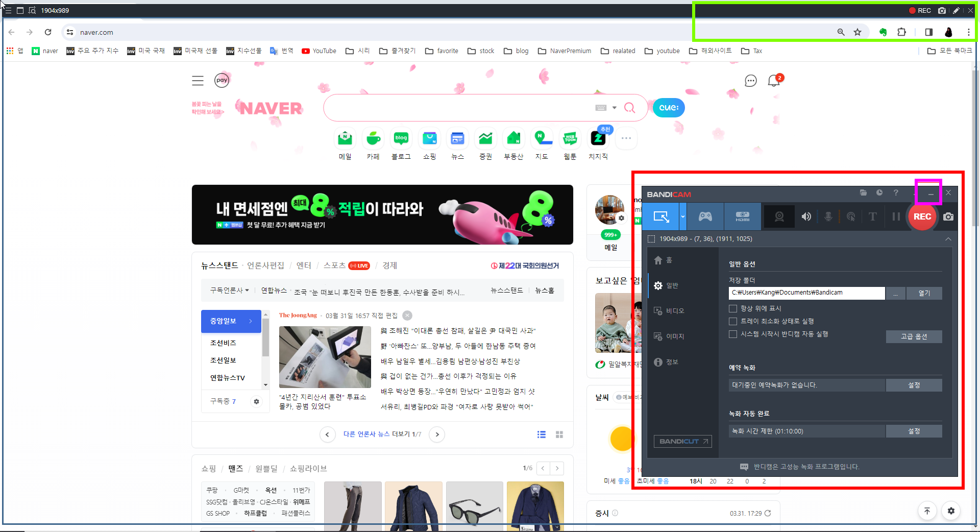Open scheduled recording clock icon in Bandicam

tap(879, 193)
